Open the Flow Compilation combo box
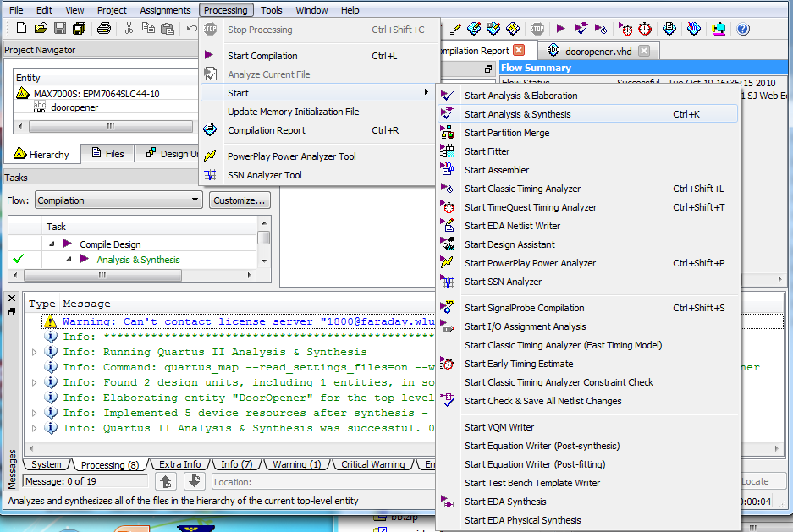This screenshot has width=793, height=532. (x=118, y=200)
